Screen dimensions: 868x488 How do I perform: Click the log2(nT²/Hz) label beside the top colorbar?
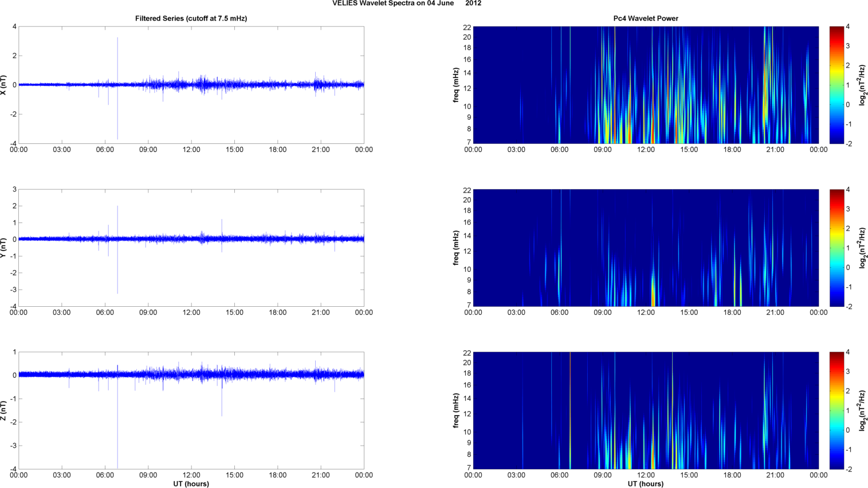coord(863,85)
